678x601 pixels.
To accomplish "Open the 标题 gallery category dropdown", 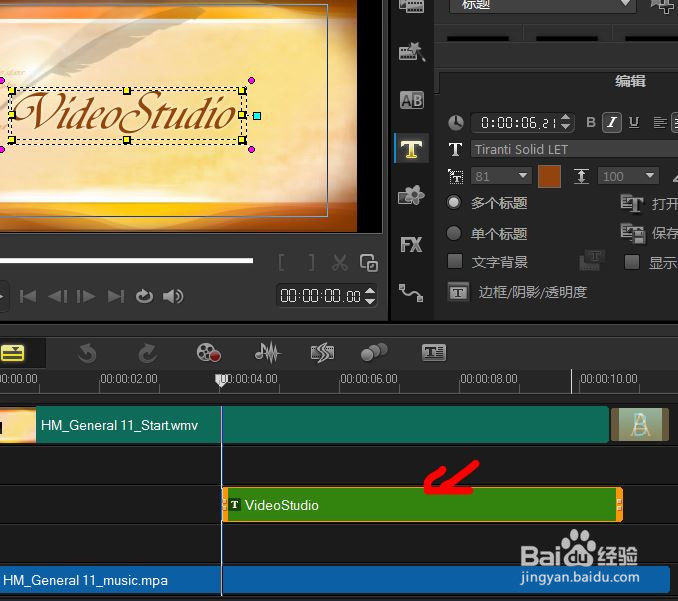I will [x=542, y=5].
